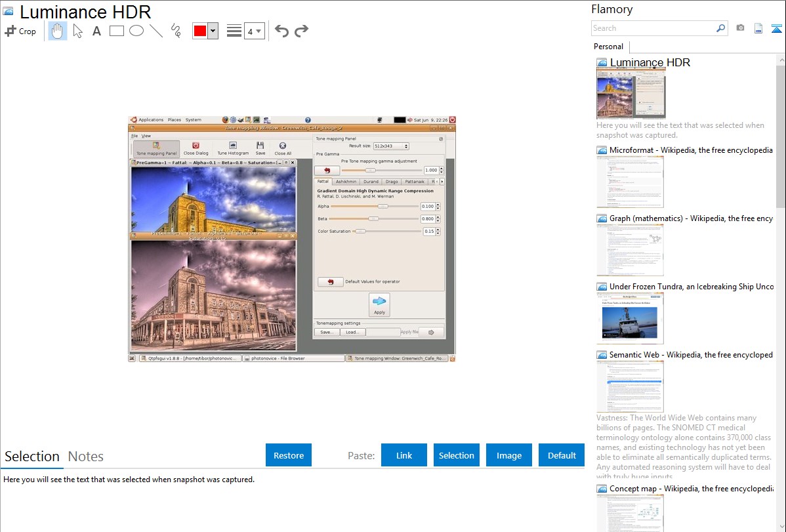
Task: Pick the ellipse shape tool
Action: coord(136,31)
